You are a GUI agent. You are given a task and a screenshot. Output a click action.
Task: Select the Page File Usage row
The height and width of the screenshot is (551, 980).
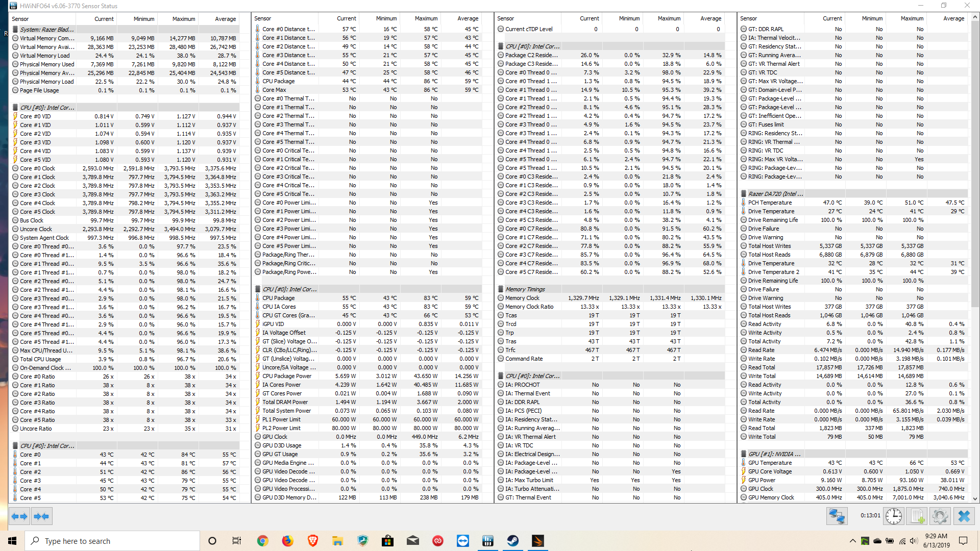click(125, 90)
